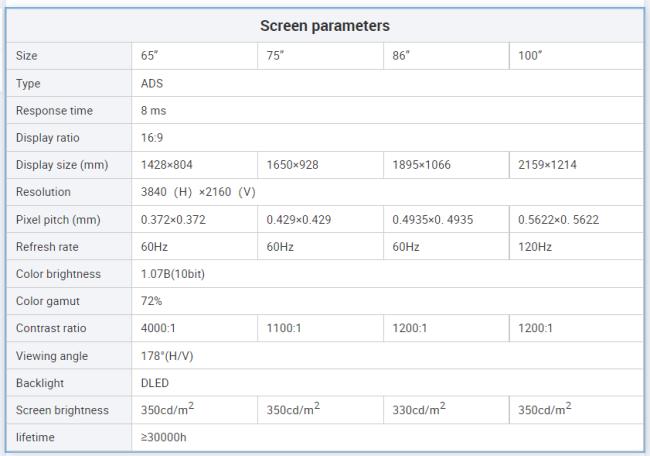Select the ADS type value
Image resolution: width=650 pixels, height=456 pixels.
tap(153, 83)
